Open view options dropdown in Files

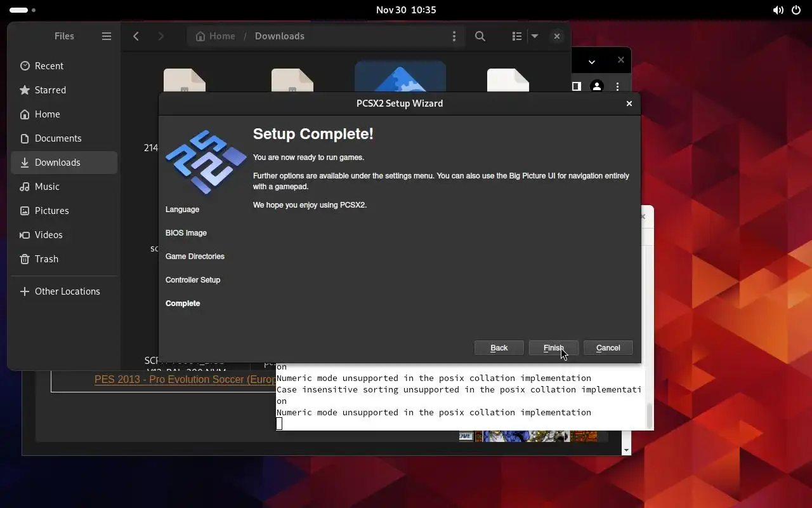coord(535,36)
